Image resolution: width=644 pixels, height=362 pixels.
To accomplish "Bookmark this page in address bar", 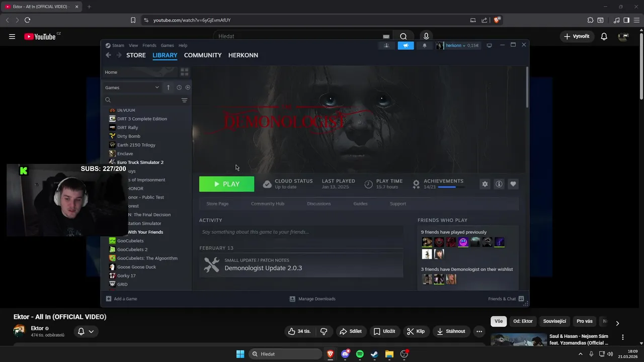I will pos(133,20).
